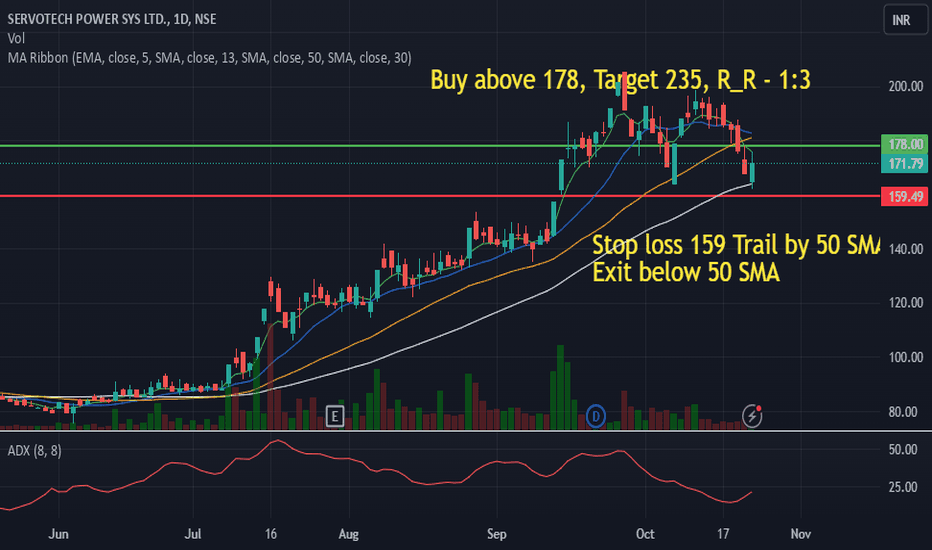Image resolution: width=932 pixels, height=550 pixels.
Task: Select the 'Stop loss 159 Trail by 50 SMA' text
Action: point(735,245)
